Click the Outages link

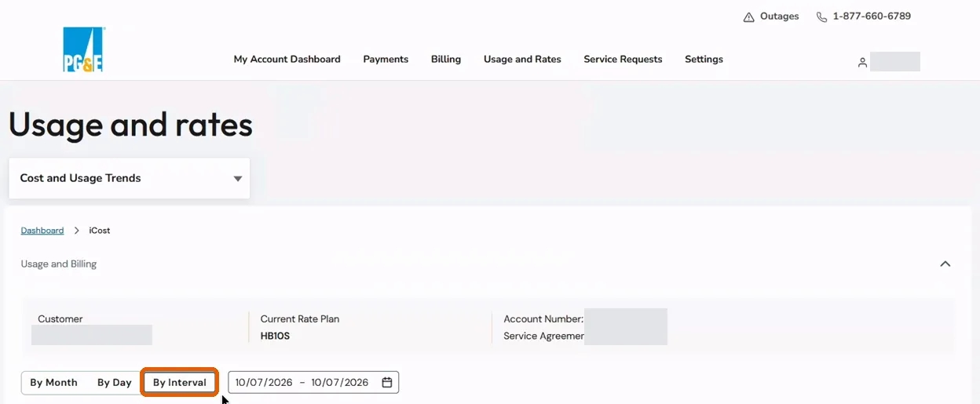(779, 16)
